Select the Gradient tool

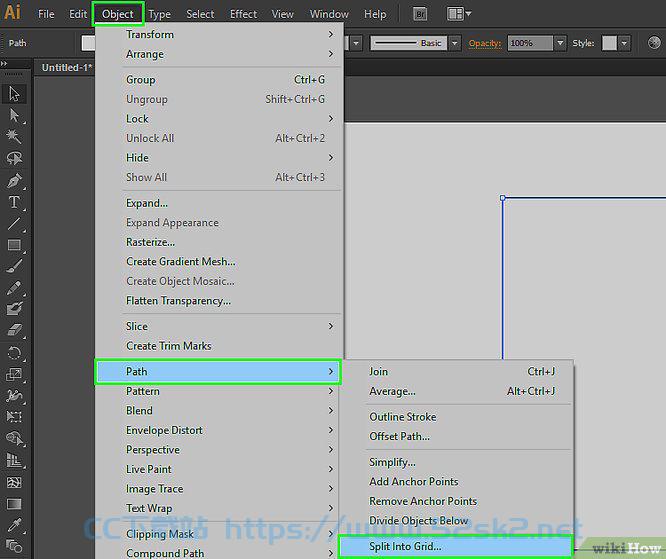[x=14, y=504]
